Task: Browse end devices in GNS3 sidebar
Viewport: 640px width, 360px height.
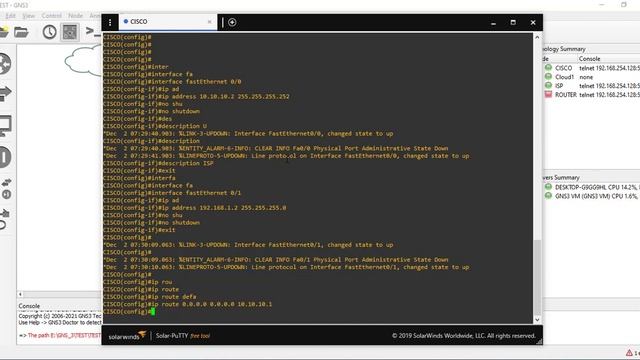Action: click(5, 126)
